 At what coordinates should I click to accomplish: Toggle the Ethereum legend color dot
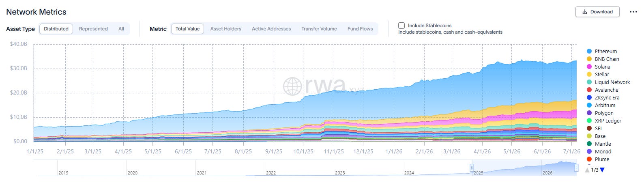pyautogui.click(x=589, y=51)
